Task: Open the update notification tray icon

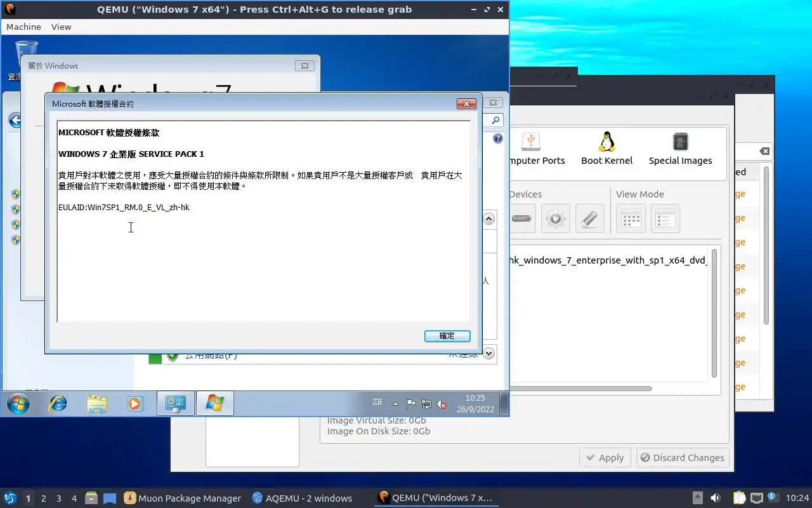Action: pos(773,497)
